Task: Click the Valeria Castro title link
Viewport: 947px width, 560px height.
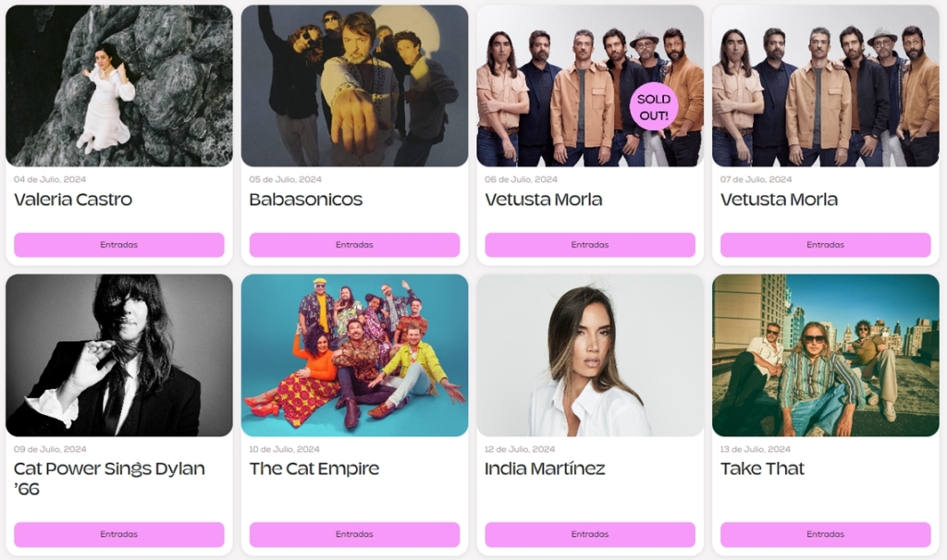Action: point(73,200)
